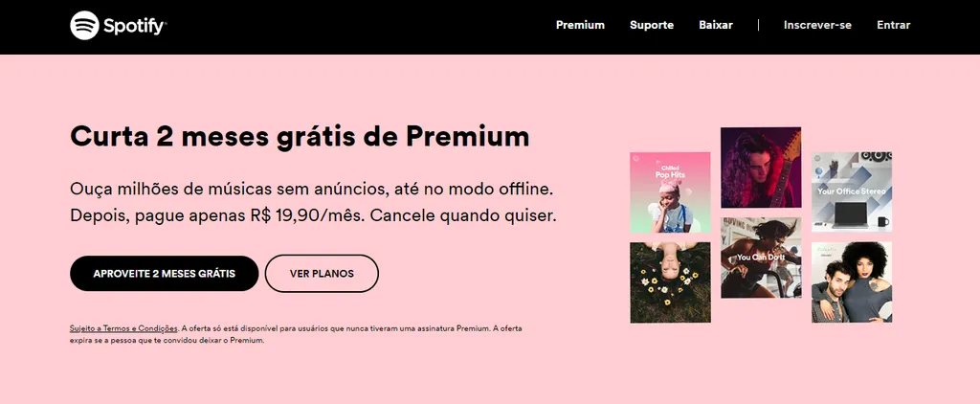The height and width of the screenshot is (404, 980).
Task: Click the Aproveite 2 Meses Grátis button
Action: point(165,273)
